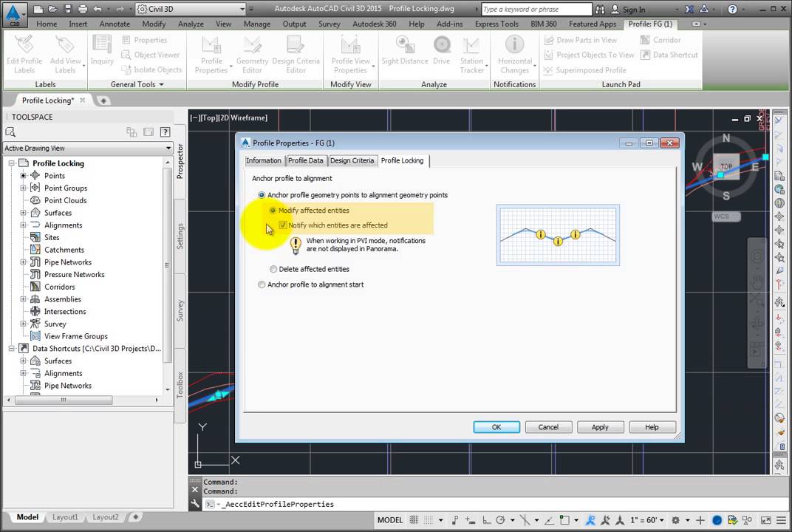The image size is (792, 532).
Task: Open ribbon Properties tool
Action: (x=144, y=40)
